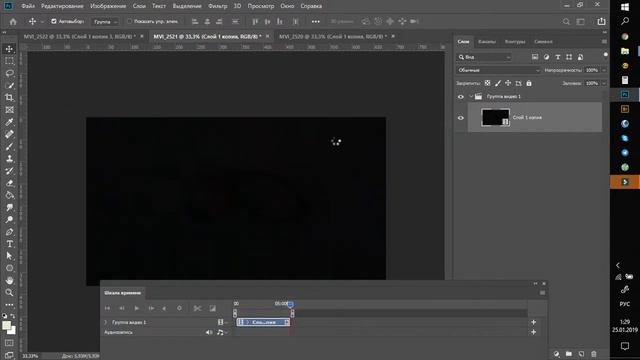This screenshot has width=640, height=360.
Task: Open the Файл menu
Action: [x=28, y=6]
